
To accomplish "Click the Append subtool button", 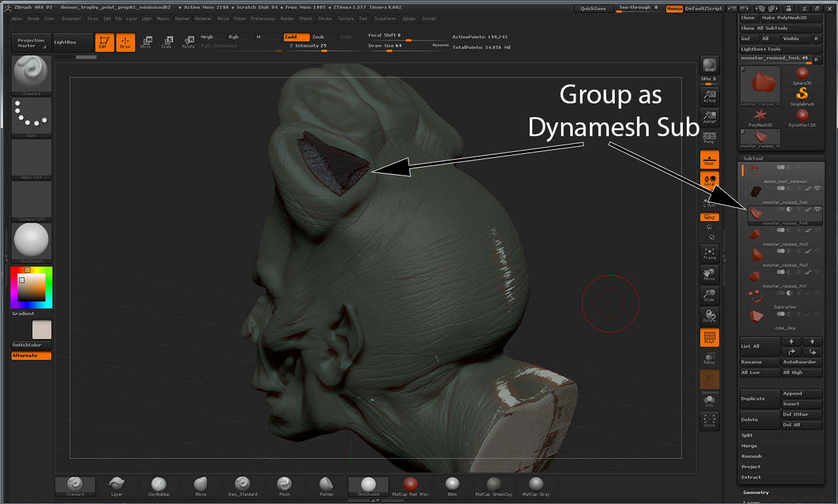I will [802, 393].
